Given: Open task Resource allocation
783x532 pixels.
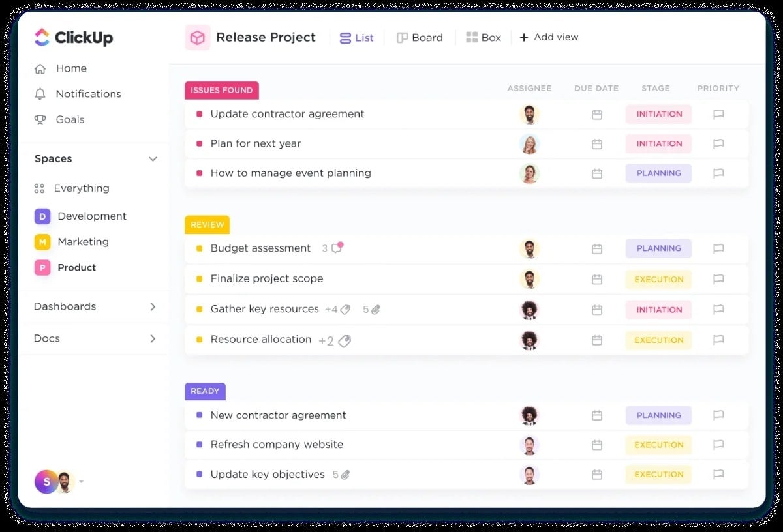Looking at the screenshot, I should point(261,340).
